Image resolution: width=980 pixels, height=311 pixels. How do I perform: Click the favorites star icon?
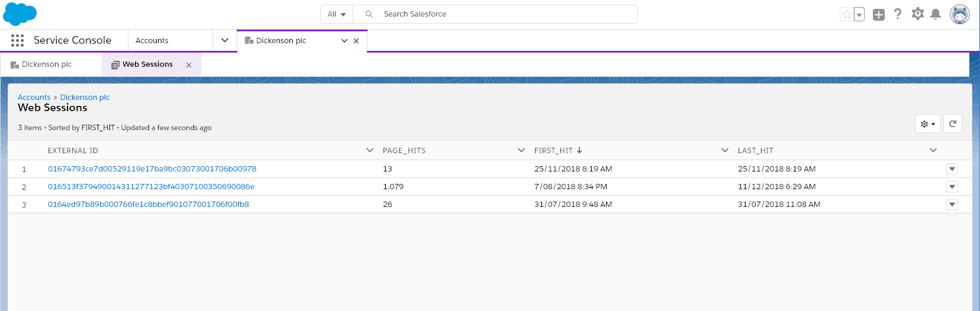click(847, 14)
